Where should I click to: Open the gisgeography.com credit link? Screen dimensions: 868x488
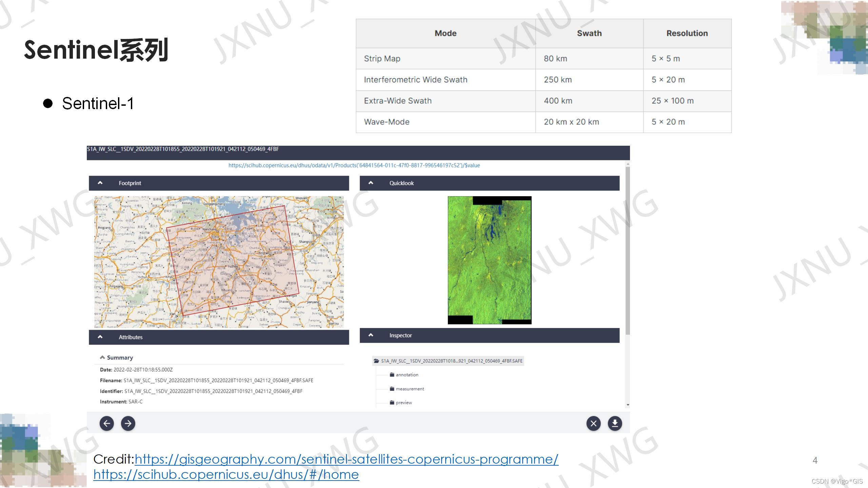(346, 459)
